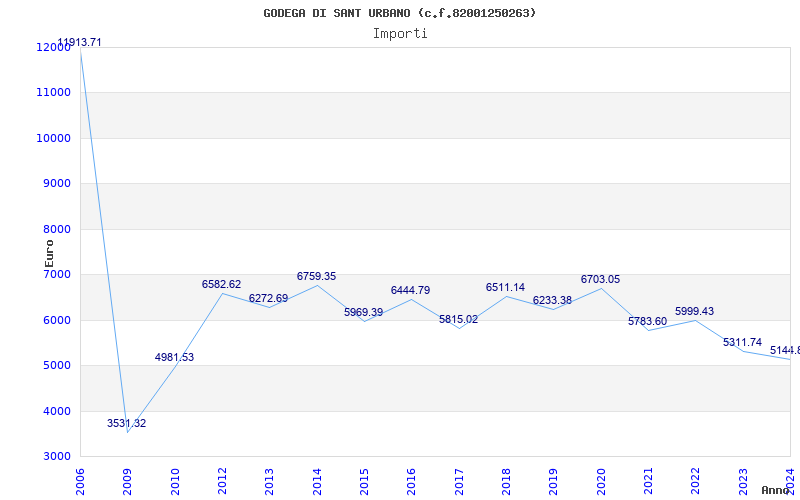This screenshot has height=500, width=800.
Task: Click the x-axis year 2023
Action: [x=743, y=482]
